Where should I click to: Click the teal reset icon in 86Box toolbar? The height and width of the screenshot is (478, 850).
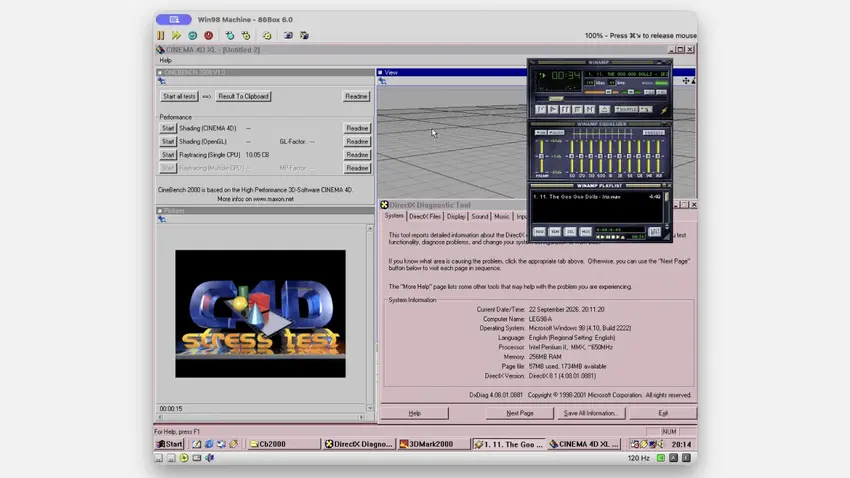tap(192, 35)
